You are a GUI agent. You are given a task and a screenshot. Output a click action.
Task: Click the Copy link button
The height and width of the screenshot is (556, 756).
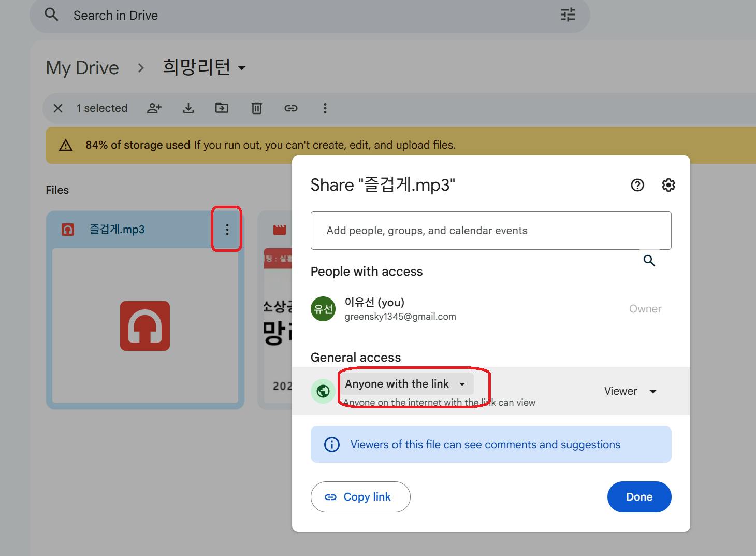[360, 497]
